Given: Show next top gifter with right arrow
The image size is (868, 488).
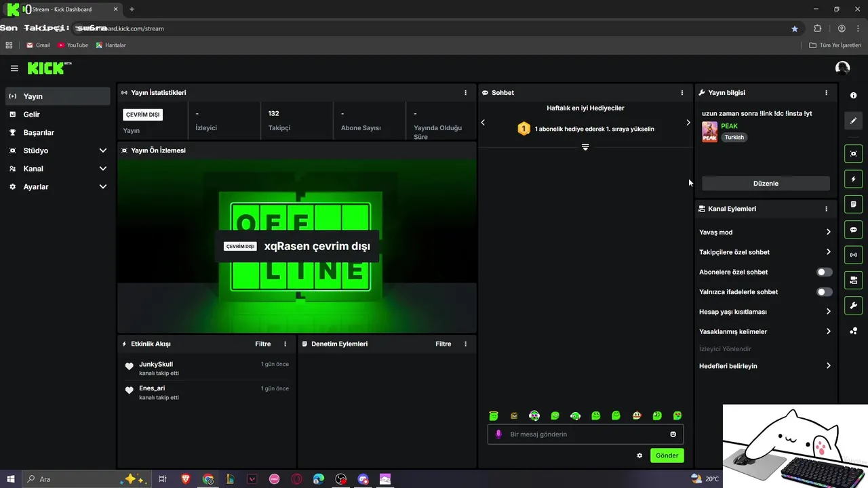Looking at the screenshot, I should point(688,123).
